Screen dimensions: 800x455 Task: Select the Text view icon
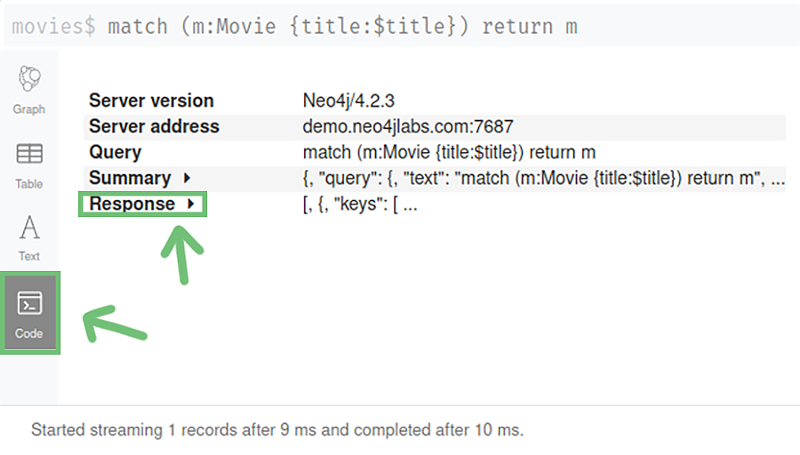point(29,227)
